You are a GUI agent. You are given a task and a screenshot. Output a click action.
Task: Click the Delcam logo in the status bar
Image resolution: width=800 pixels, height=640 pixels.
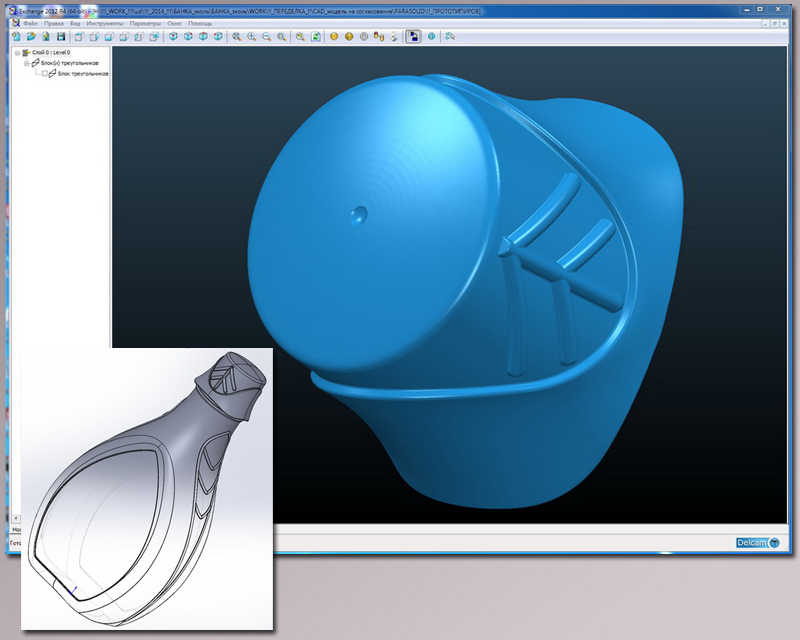758,543
